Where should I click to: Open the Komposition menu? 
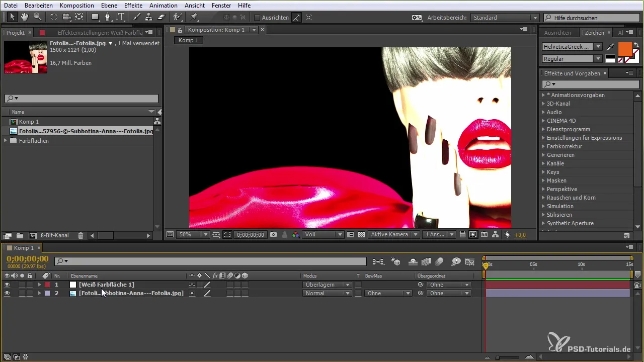tap(76, 5)
